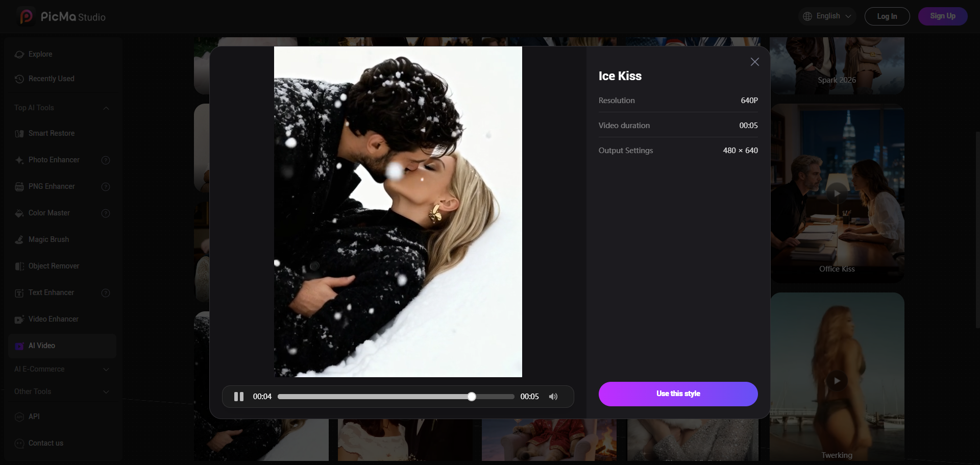Select the Magic Brush tool icon
Viewport: 980px width, 465px height.
(19, 240)
